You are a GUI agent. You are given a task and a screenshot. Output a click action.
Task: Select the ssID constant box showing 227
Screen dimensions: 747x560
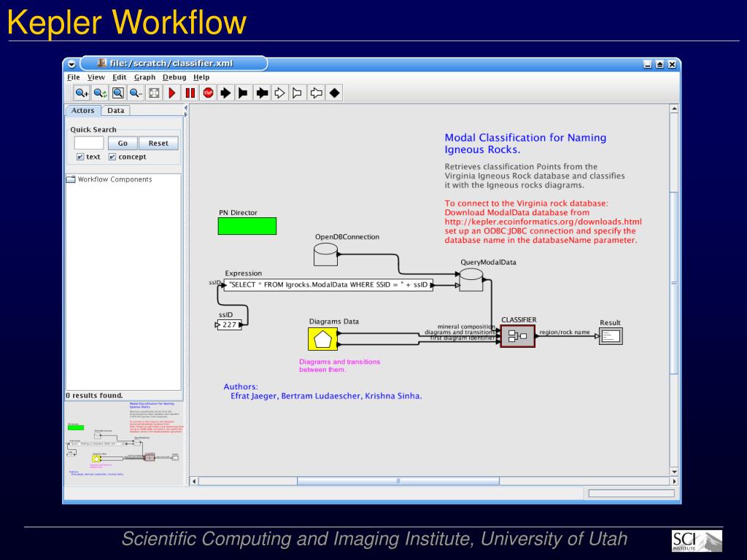(x=229, y=324)
